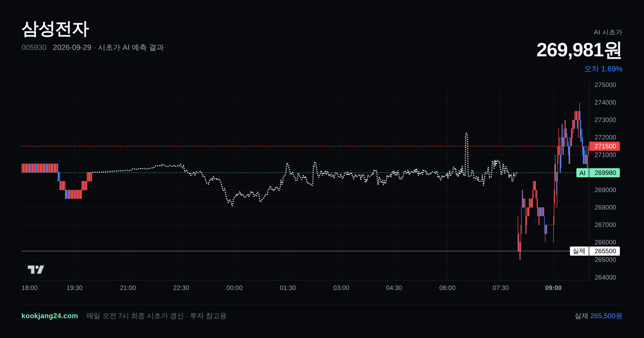Click the 269,981원 predicted price

point(579,50)
